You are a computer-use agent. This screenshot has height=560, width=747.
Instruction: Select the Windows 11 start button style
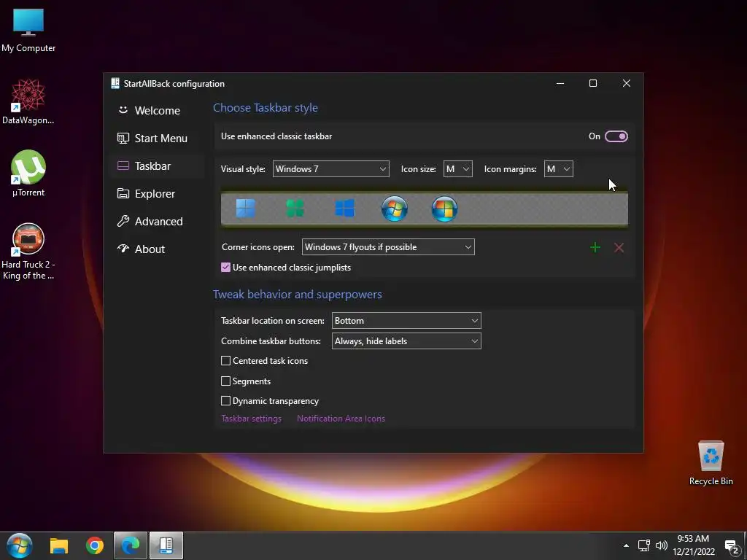tap(246, 208)
